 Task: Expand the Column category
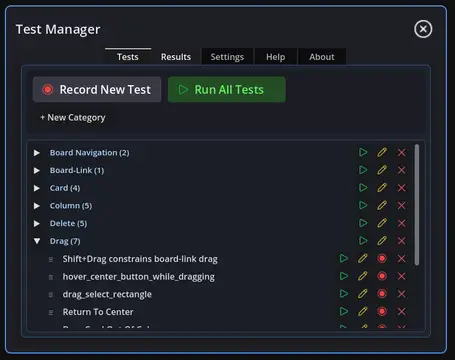pos(37,206)
